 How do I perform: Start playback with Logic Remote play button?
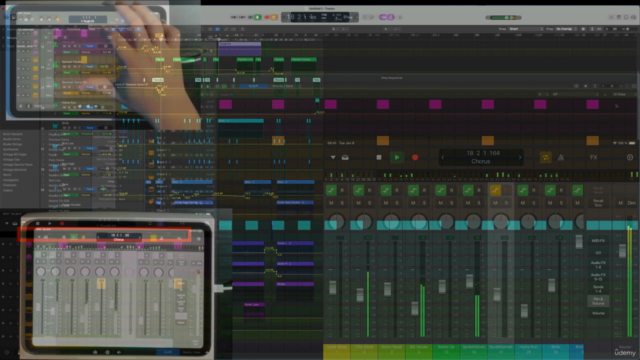[396, 157]
